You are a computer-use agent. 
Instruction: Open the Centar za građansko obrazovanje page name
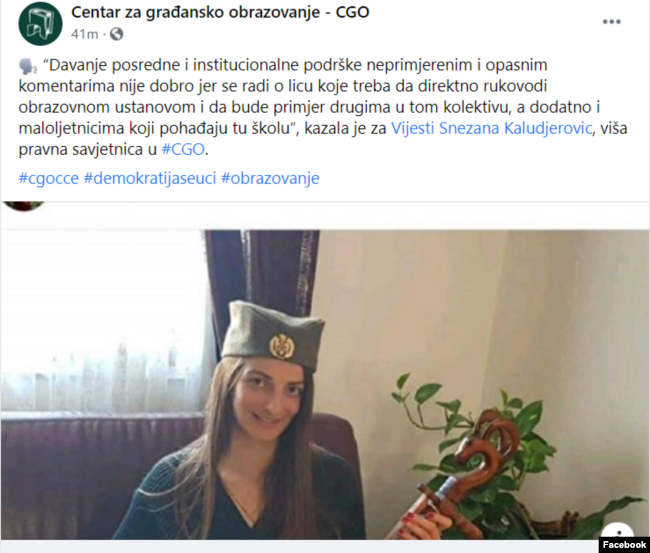click(220, 12)
